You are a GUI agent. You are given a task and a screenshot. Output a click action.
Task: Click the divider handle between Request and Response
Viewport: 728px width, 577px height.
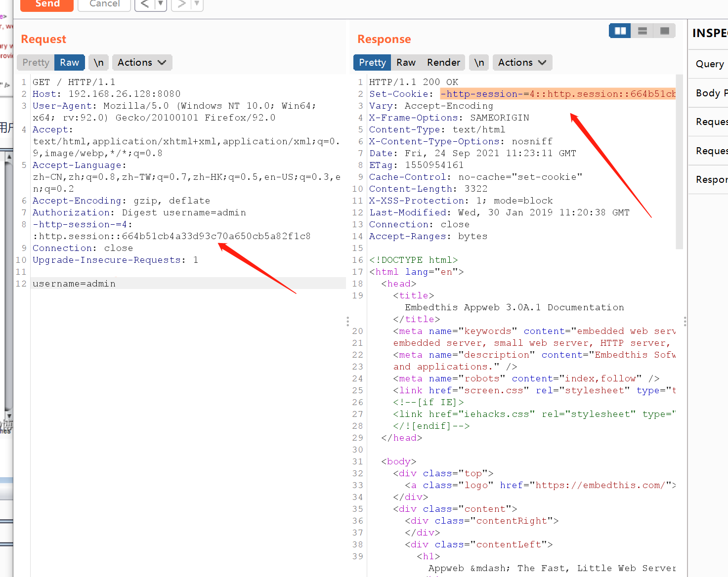pyautogui.click(x=348, y=322)
